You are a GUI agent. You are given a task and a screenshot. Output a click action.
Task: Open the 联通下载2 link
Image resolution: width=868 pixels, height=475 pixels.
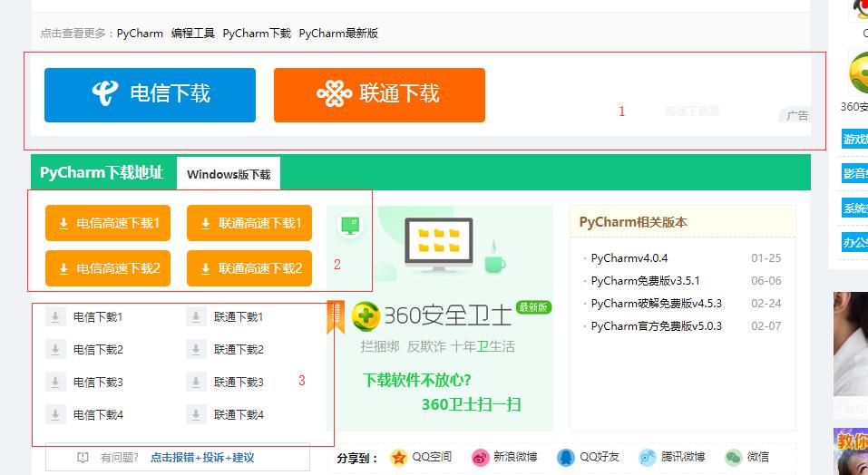click(239, 350)
